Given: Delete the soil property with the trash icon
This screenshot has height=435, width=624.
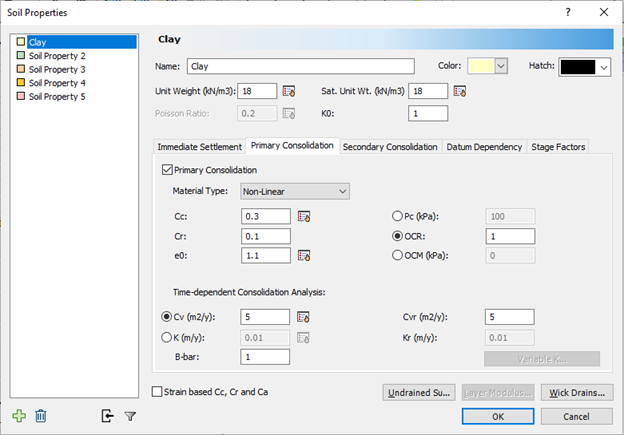Looking at the screenshot, I should (x=41, y=416).
